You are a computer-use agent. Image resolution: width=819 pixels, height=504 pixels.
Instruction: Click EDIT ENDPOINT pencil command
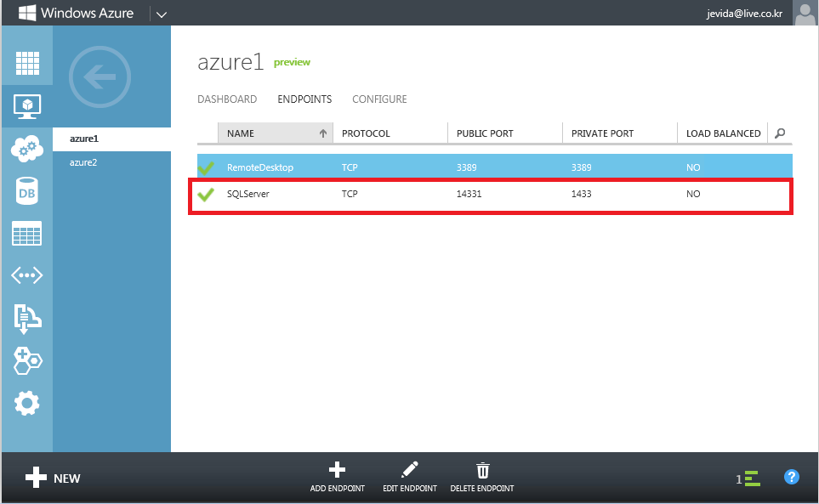coord(410,477)
